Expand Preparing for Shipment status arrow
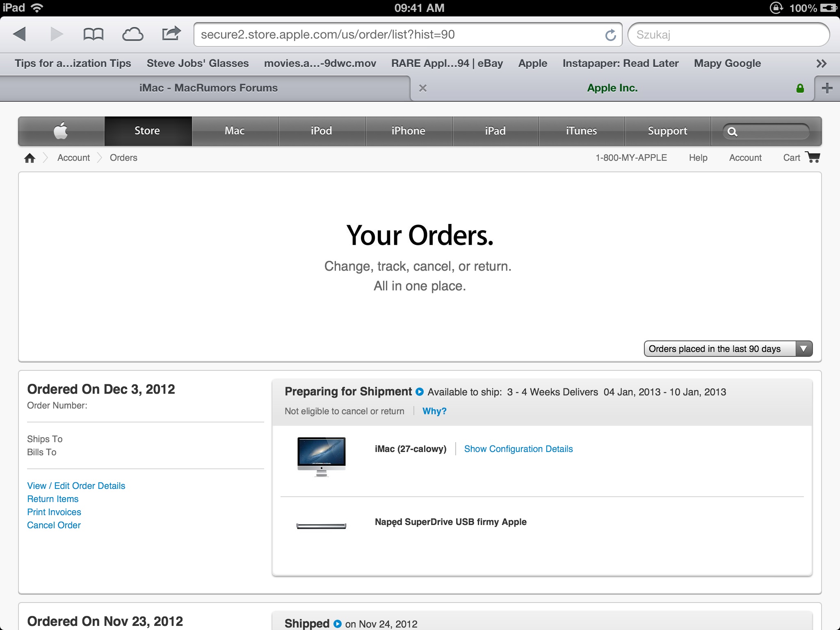This screenshot has height=630, width=840. 419,392
